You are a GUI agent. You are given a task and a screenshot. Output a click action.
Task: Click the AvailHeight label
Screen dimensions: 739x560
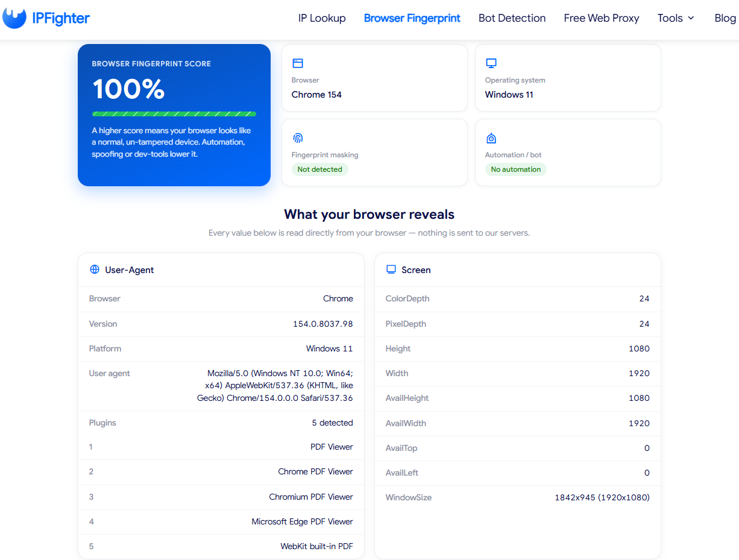(x=407, y=398)
